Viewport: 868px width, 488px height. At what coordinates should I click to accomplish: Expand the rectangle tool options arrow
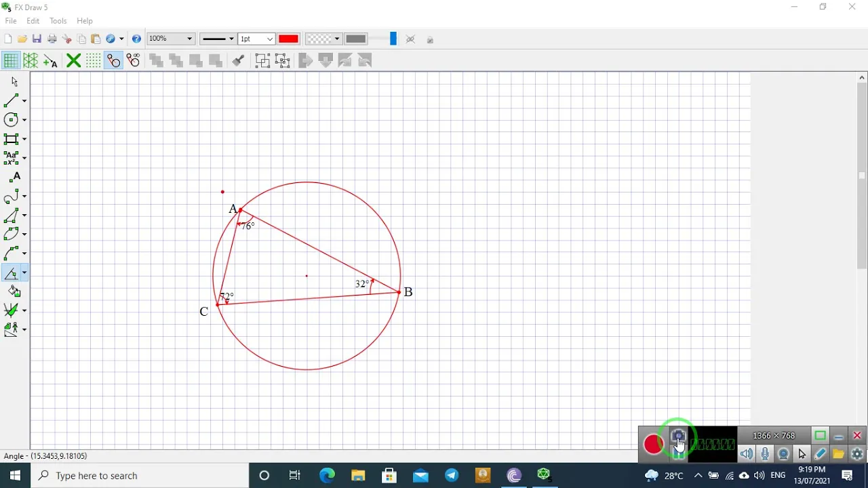[x=24, y=139]
